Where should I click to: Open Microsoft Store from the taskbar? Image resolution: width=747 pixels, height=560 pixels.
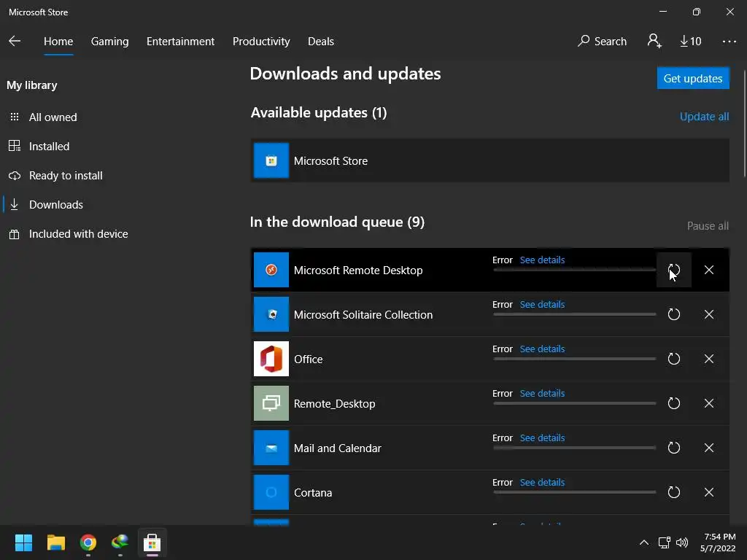tap(152, 542)
